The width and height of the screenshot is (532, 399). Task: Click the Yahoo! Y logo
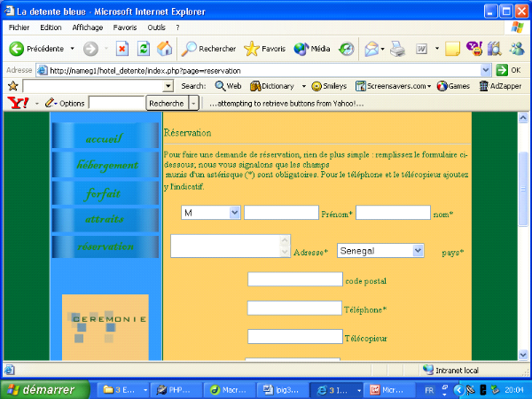(x=18, y=103)
